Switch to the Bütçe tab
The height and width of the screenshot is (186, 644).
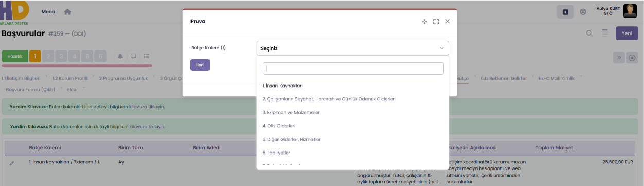click(463, 79)
